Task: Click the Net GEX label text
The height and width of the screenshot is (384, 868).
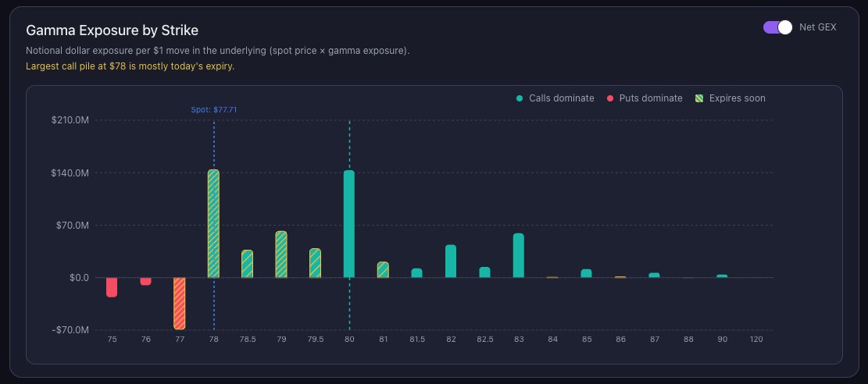Action: click(x=818, y=27)
